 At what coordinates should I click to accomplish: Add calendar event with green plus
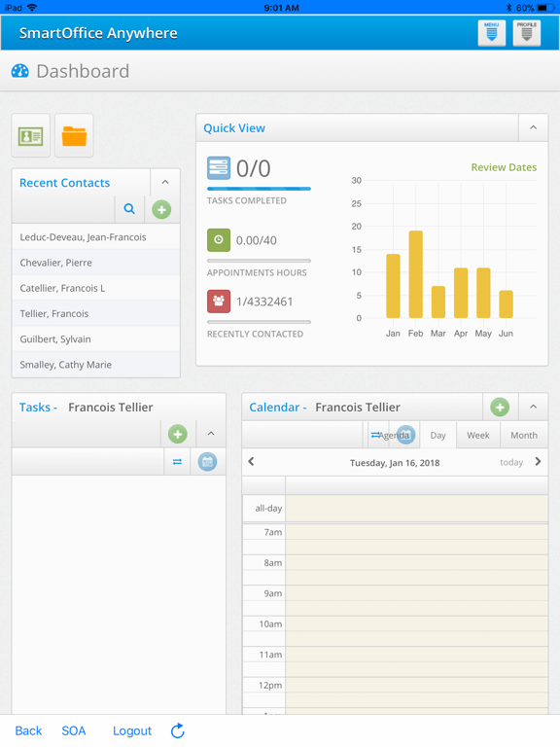[500, 407]
